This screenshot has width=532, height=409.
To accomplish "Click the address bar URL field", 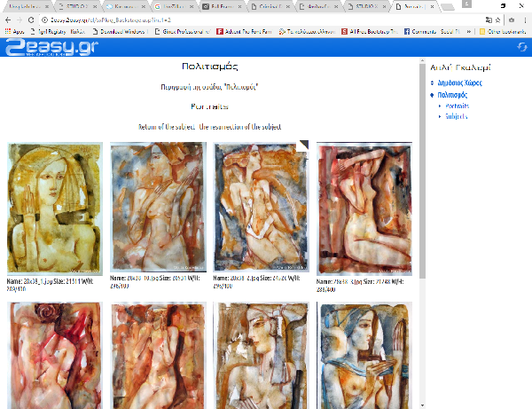I will click(262, 20).
